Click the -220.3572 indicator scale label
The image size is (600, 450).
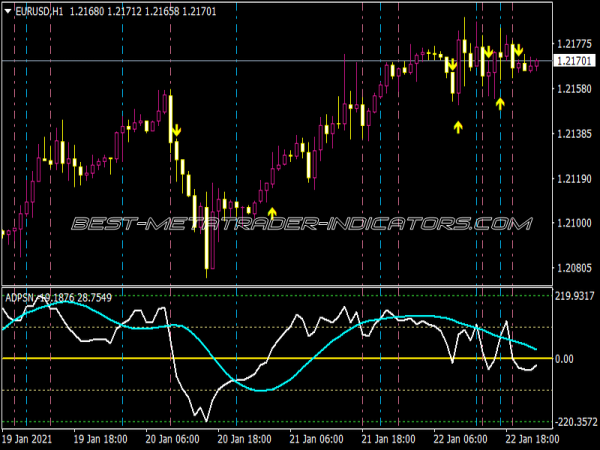pos(576,422)
